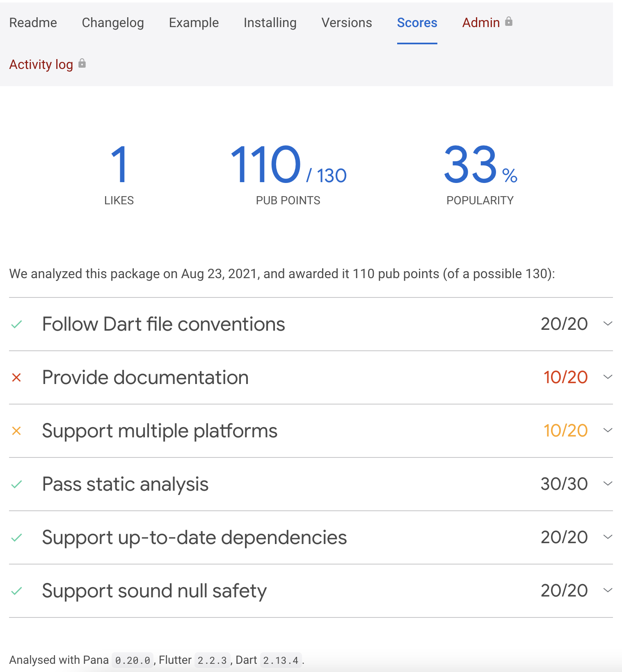Go to the Versions tab
Screen dimensions: 622x672
(x=347, y=23)
